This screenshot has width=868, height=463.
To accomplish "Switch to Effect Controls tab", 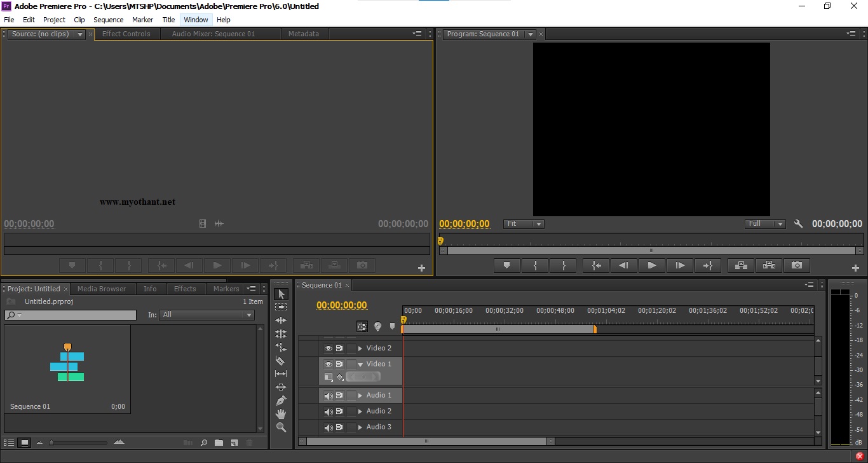I will coord(126,34).
